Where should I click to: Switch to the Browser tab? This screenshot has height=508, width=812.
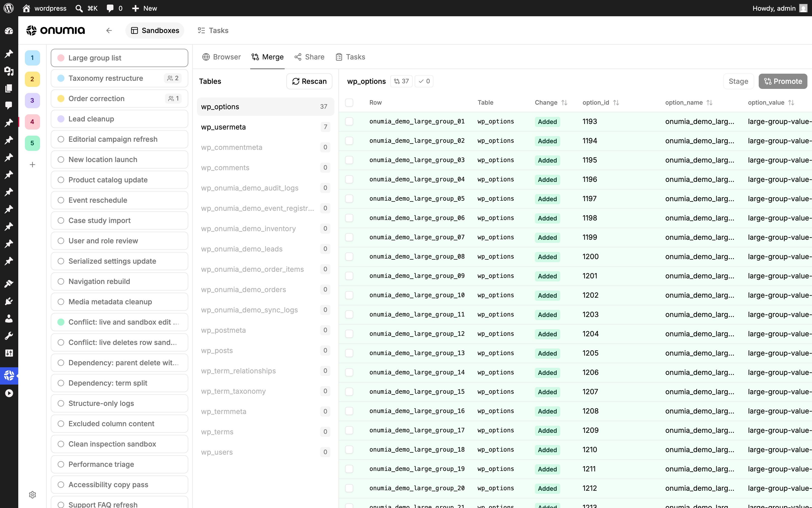click(x=222, y=57)
